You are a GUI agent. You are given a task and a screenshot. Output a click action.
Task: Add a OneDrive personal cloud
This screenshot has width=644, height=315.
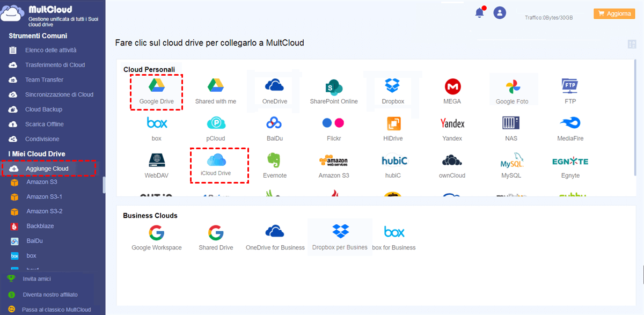point(274,86)
